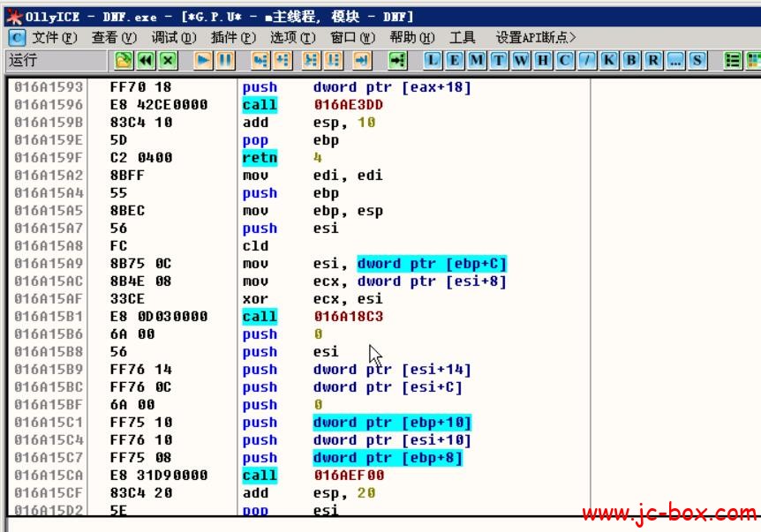The width and height of the screenshot is (761, 532).
Task: Click the CPU window icon in the menu bar
Action: tap(17, 37)
